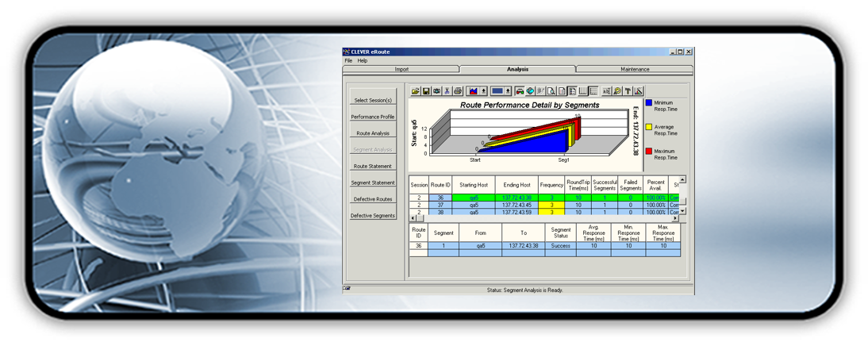Click the chart title Route Performance Detail
This screenshot has width=868, height=346.
530,105
